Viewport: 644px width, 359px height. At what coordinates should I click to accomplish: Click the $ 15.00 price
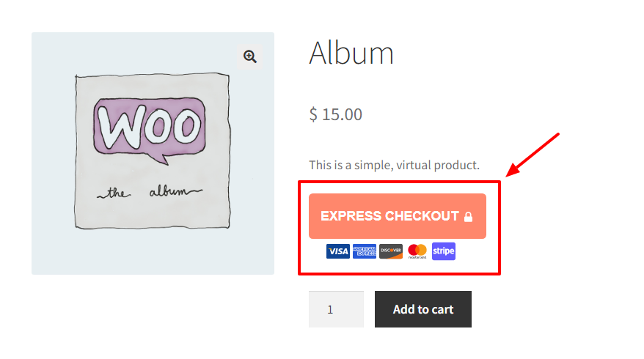pos(336,114)
